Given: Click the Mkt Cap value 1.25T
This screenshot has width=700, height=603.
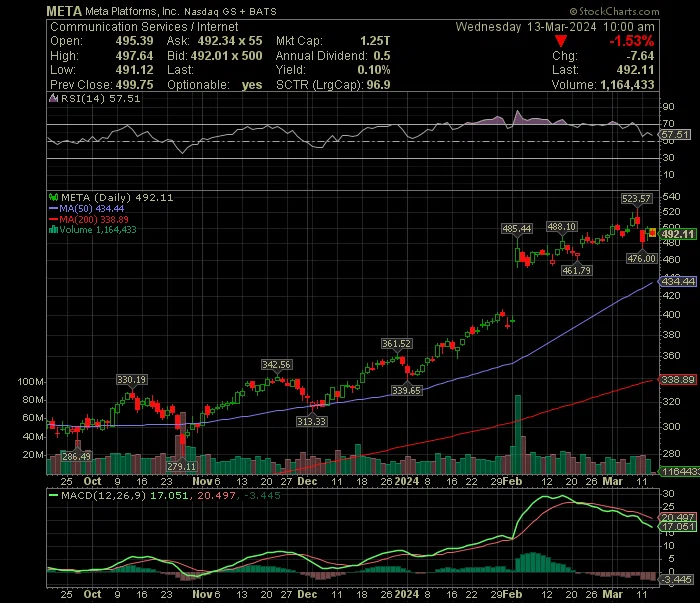Looking at the screenshot, I should (x=375, y=41).
